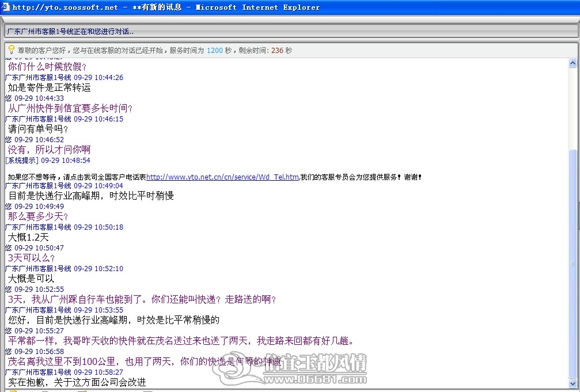Click the timestamp '09-29 10:58:27'
The height and width of the screenshot is (392, 580).
pyautogui.click(x=98, y=372)
